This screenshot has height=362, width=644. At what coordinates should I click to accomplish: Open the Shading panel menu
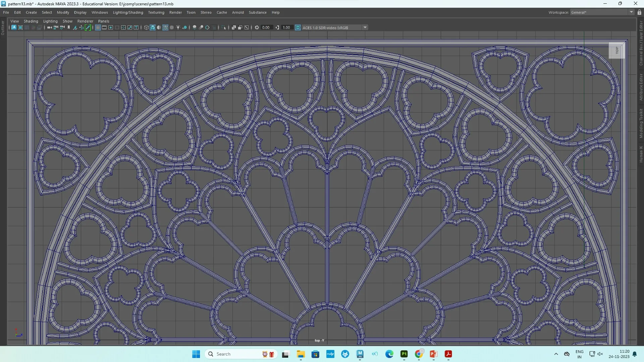pyautogui.click(x=31, y=21)
